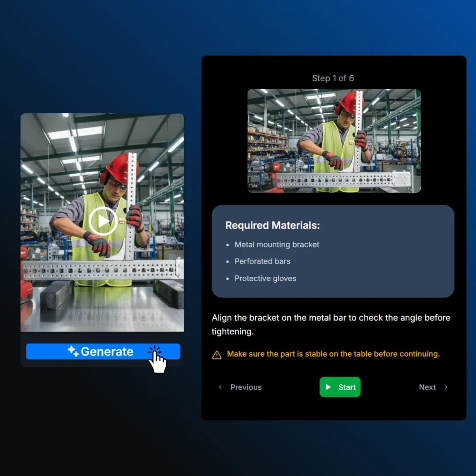Click the blue Generate button label
Image resolution: width=476 pixels, height=476 pixels.
pyautogui.click(x=107, y=352)
